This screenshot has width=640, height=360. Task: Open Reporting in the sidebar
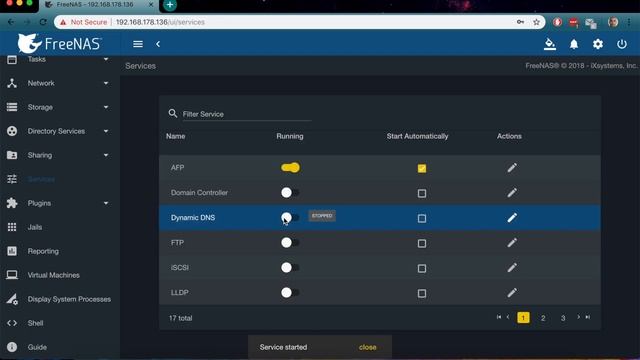[43, 251]
